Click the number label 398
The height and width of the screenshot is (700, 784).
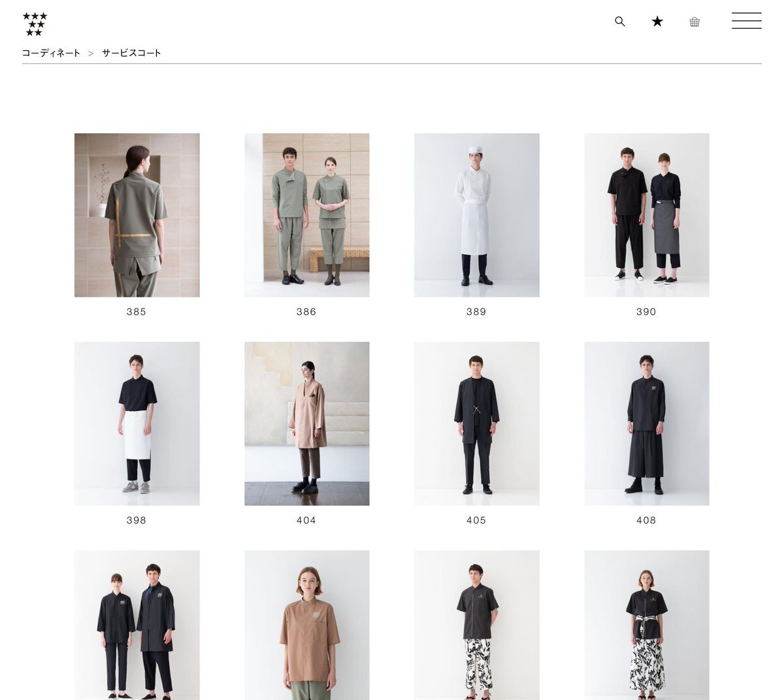[x=137, y=520]
